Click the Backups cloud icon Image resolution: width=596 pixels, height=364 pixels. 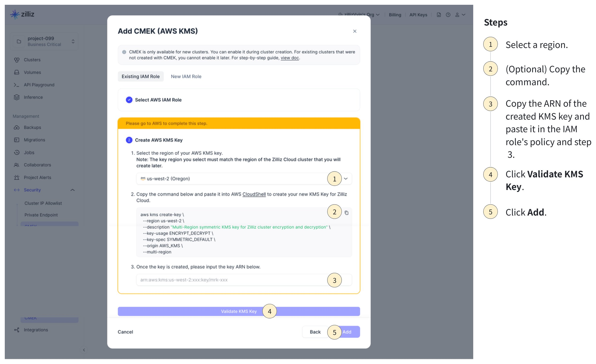coord(17,127)
